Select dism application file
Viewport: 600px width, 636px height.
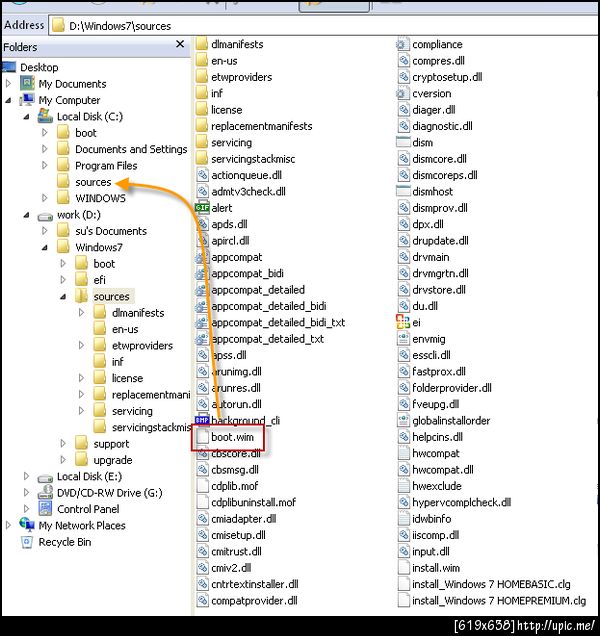[x=422, y=143]
